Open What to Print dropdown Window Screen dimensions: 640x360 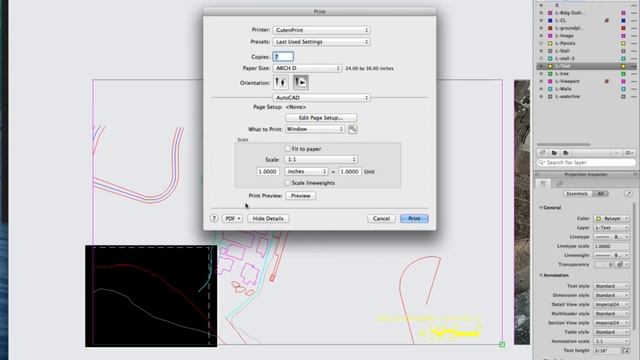click(315, 129)
